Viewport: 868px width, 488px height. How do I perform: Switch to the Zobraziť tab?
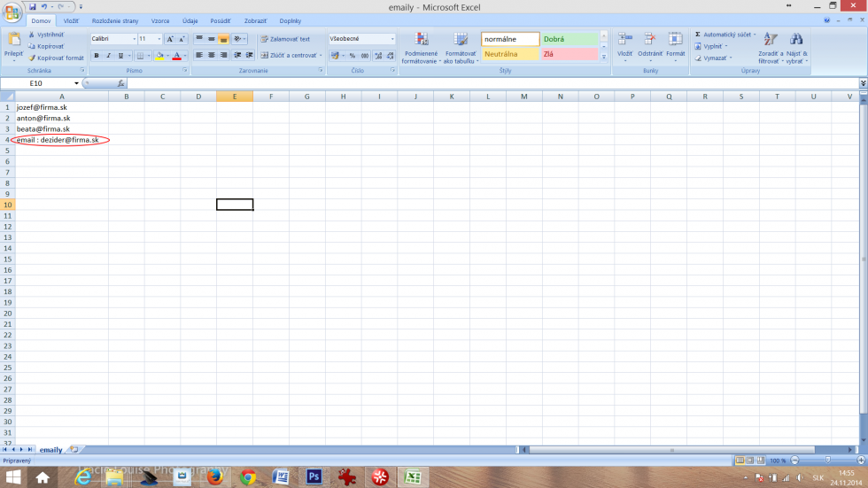(x=255, y=21)
